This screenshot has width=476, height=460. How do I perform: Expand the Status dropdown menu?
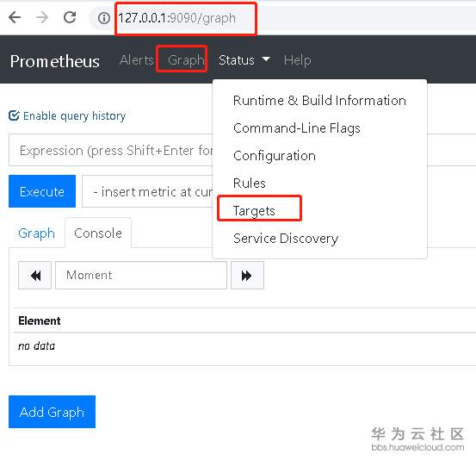click(244, 59)
